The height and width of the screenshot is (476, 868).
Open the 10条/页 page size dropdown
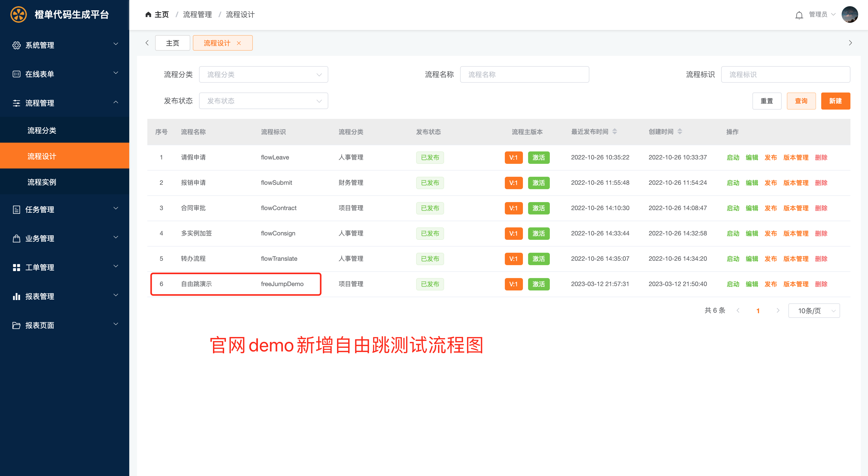(x=814, y=311)
